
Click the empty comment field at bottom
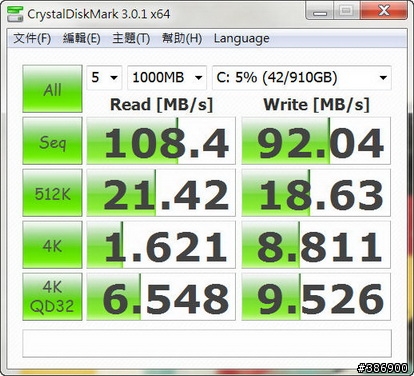pos(207,343)
